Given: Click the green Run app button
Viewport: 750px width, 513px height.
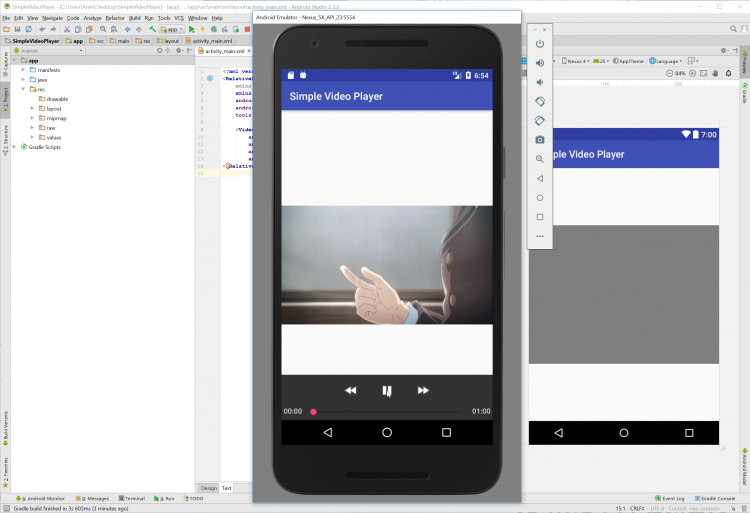Looking at the screenshot, I should (x=191, y=29).
